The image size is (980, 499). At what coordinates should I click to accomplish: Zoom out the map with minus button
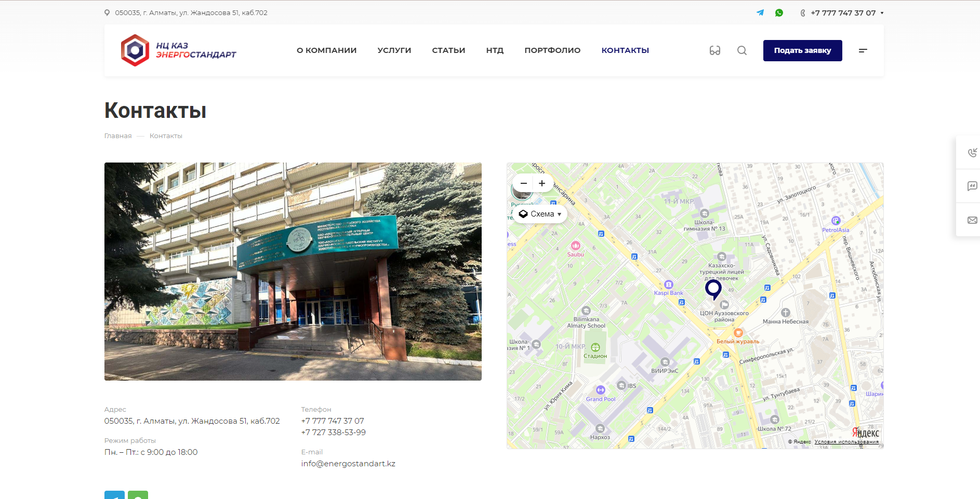[x=524, y=183]
